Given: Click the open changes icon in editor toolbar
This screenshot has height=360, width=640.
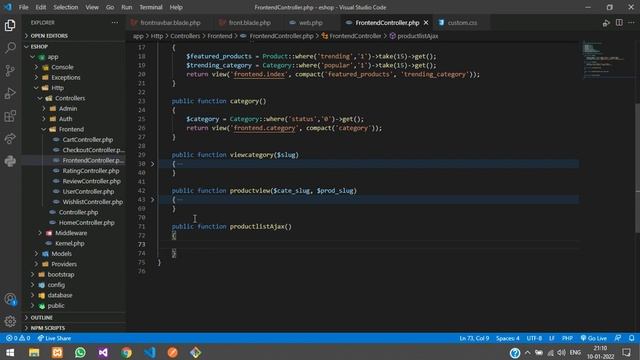Looking at the screenshot, I should point(606,23).
